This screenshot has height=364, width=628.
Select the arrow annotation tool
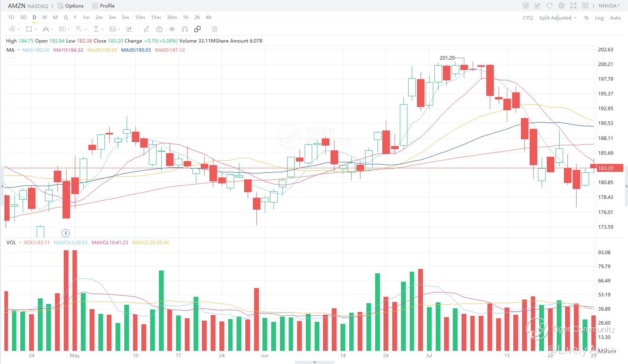(x=79, y=29)
